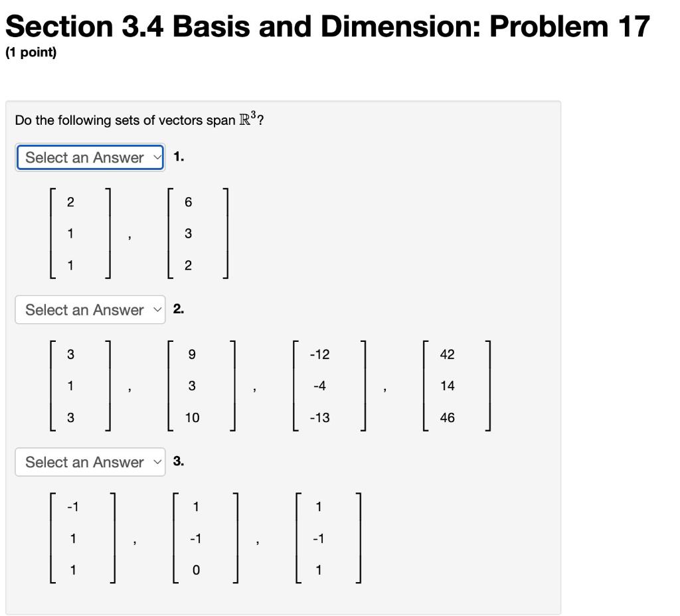Image resolution: width=680 pixels, height=616 pixels.
Task: Click the bold label 2 beside the second dropdown
Action: click(176, 309)
